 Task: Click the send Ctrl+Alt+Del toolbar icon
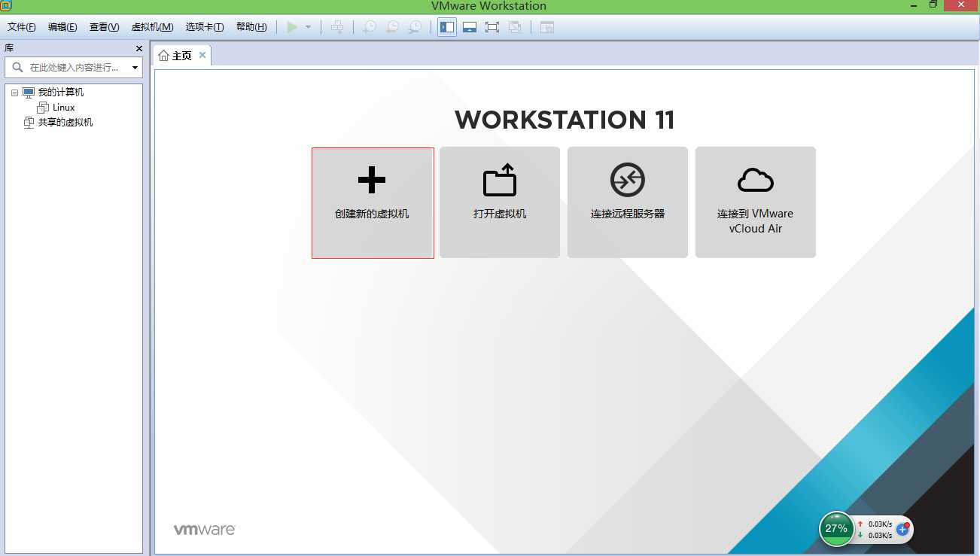[x=337, y=27]
